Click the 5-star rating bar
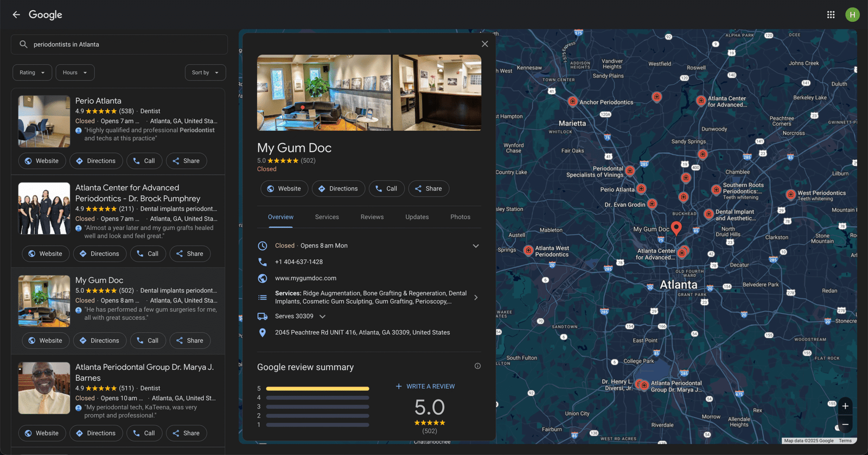This screenshot has width=868, height=455. [x=317, y=389]
